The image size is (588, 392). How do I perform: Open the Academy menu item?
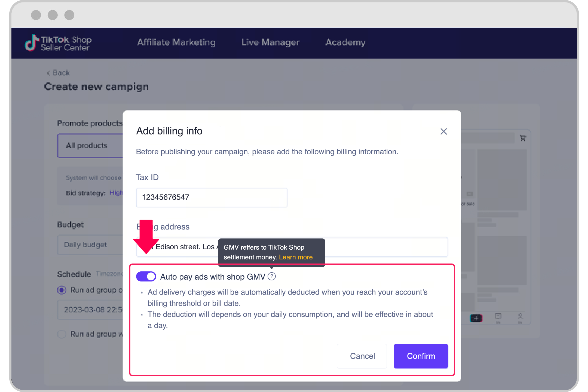345,42
